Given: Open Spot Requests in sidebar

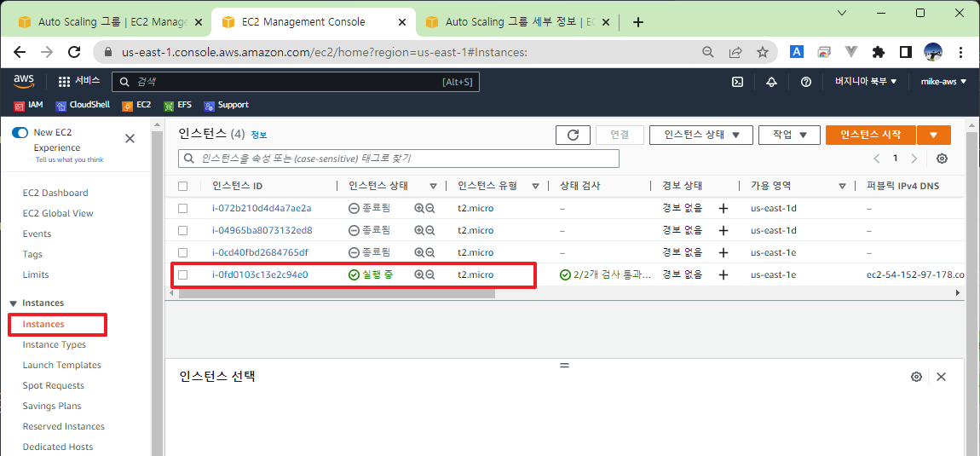Looking at the screenshot, I should coord(53,385).
